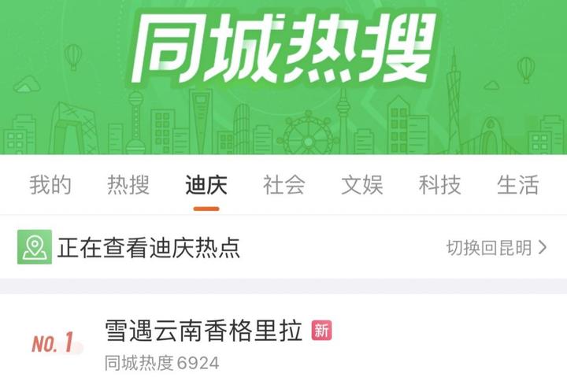Tap the chevron next to 切换回昆明

pyautogui.click(x=543, y=247)
